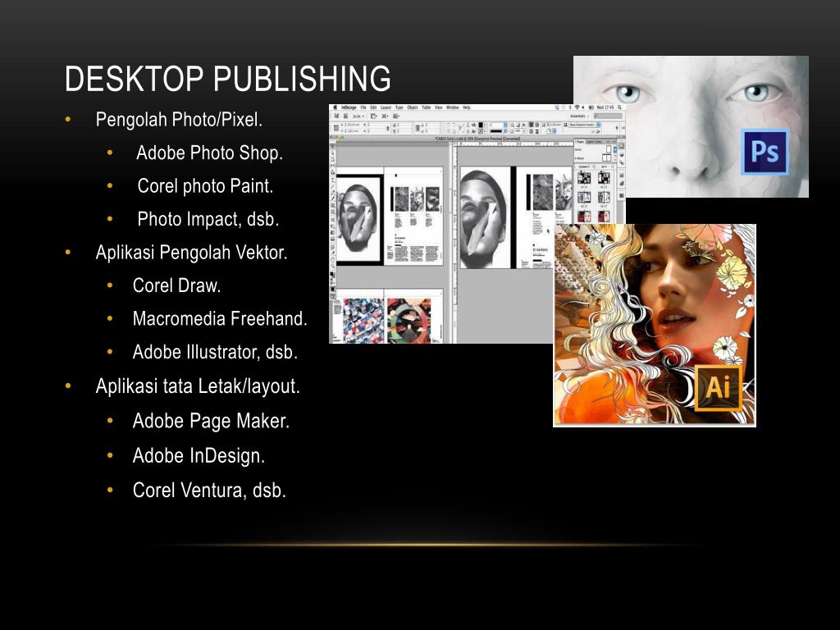Click the X position field in Control panel

(351, 125)
